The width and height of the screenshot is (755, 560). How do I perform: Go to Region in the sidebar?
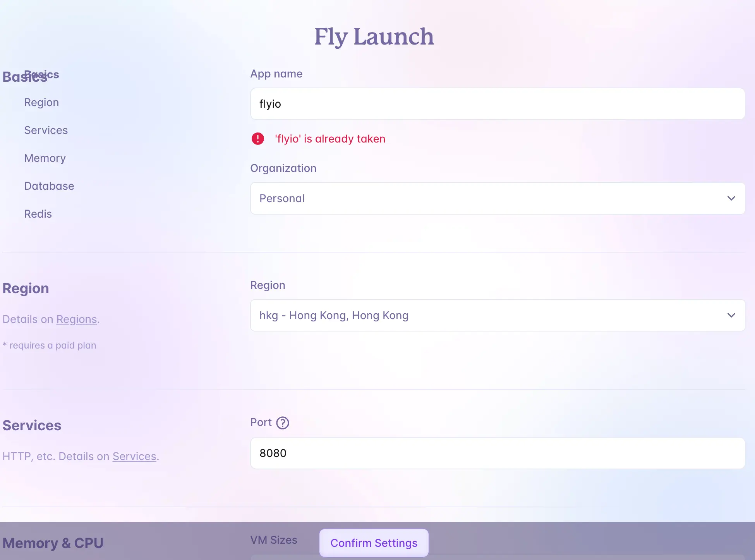41,103
